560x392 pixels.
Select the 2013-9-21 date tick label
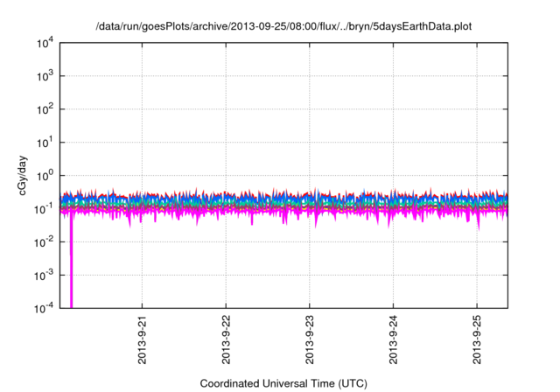tap(142, 339)
